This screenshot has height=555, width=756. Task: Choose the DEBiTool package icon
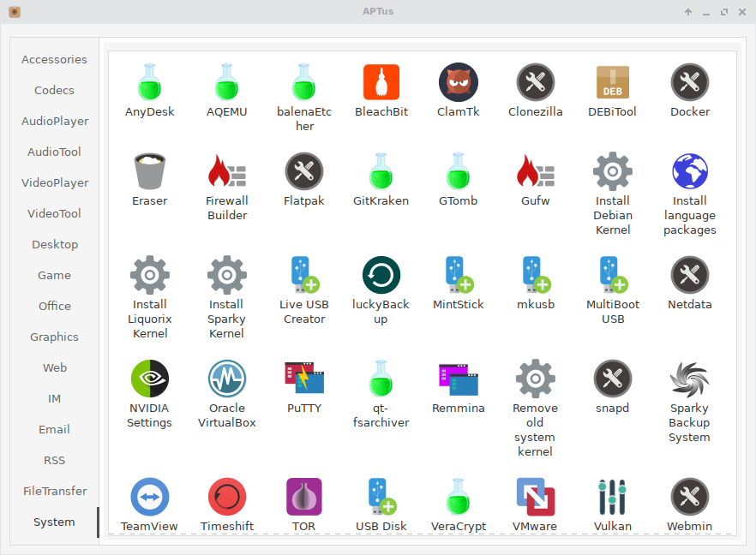[x=613, y=82]
